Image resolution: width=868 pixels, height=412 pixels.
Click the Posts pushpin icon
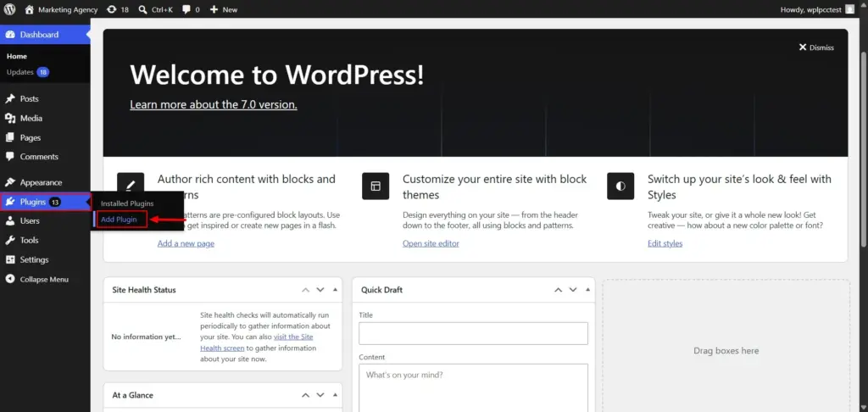[x=10, y=98]
